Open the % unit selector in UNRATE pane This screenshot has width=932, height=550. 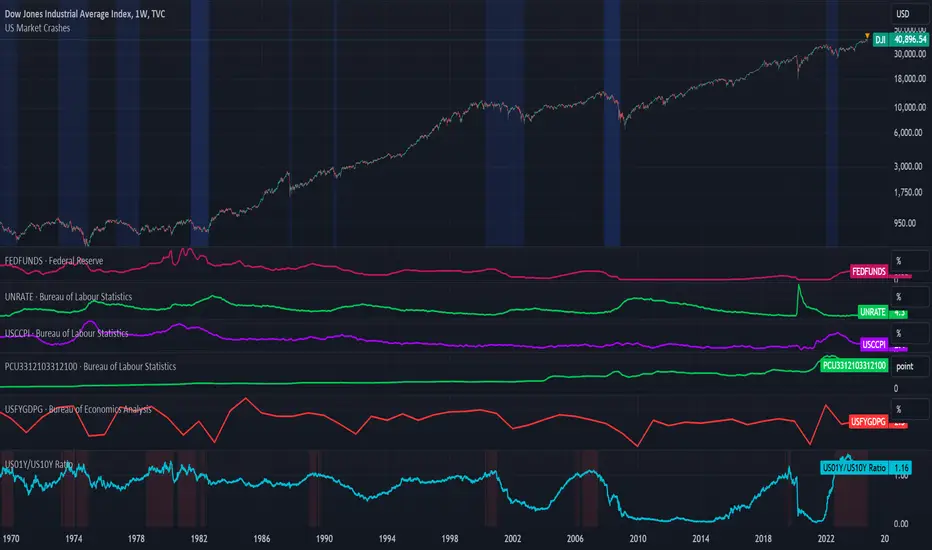[909, 297]
